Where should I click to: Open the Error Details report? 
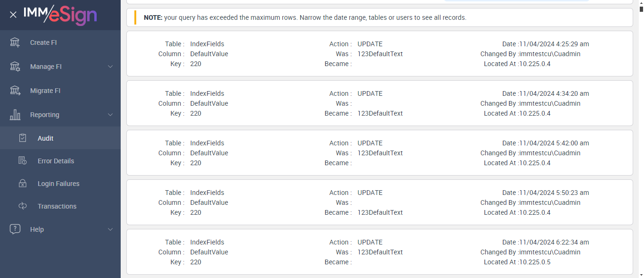56,161
